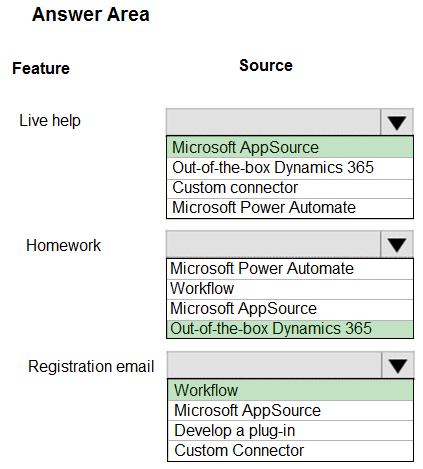Click the Registration email combo box field
The height and width of the screenshot is (469, 423).
point(274,365)
